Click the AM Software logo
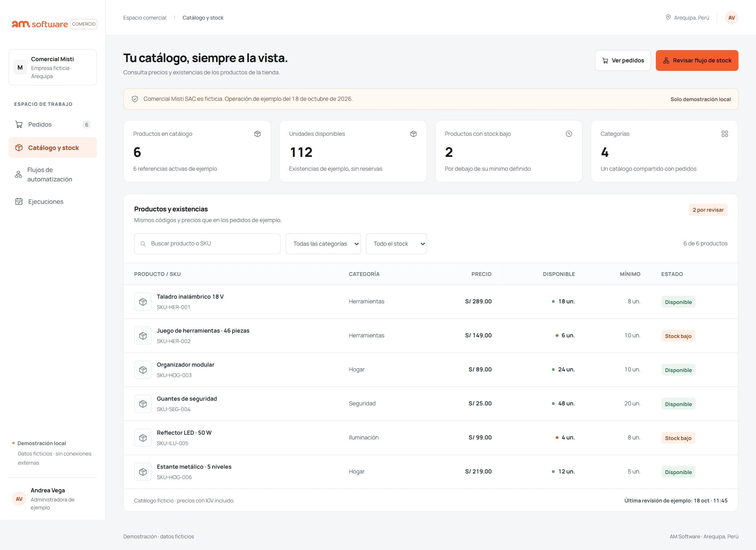756x550 pixels. pos(40,24)
